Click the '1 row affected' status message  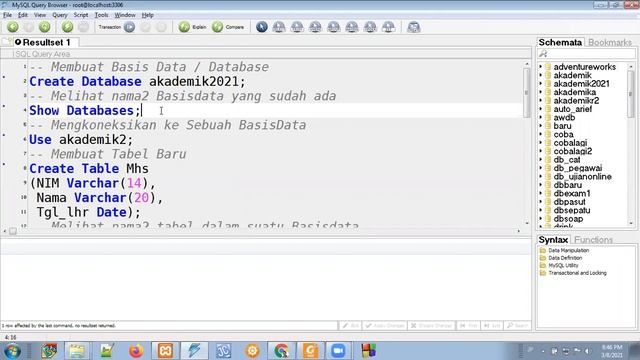click(58, 326)
